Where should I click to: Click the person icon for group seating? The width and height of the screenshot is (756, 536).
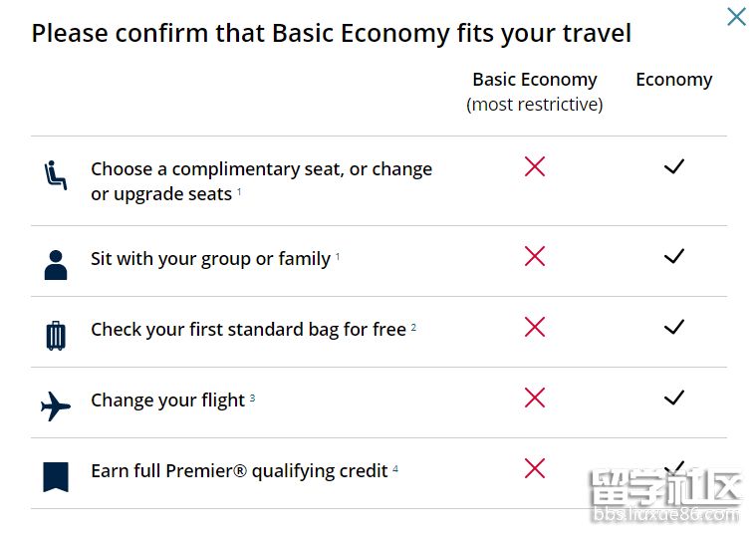point(56,264)
